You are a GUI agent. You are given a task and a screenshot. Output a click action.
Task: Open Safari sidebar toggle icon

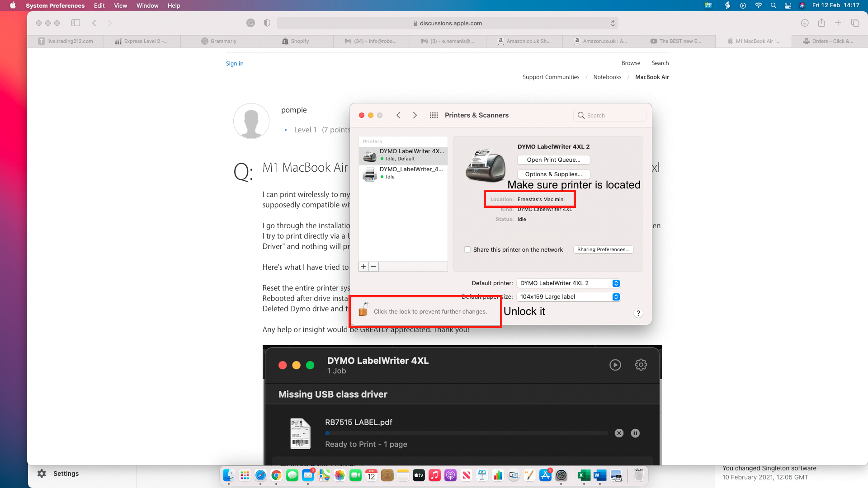tap(75, 23)
